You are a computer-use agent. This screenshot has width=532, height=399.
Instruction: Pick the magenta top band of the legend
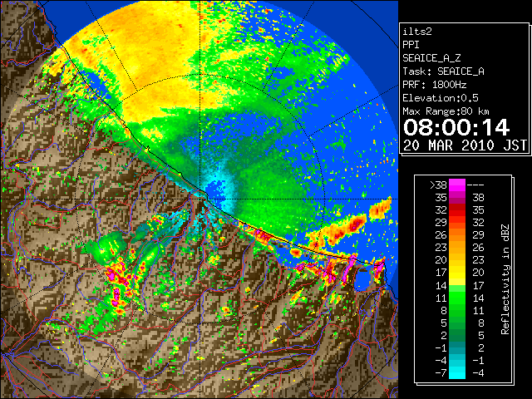457,185
